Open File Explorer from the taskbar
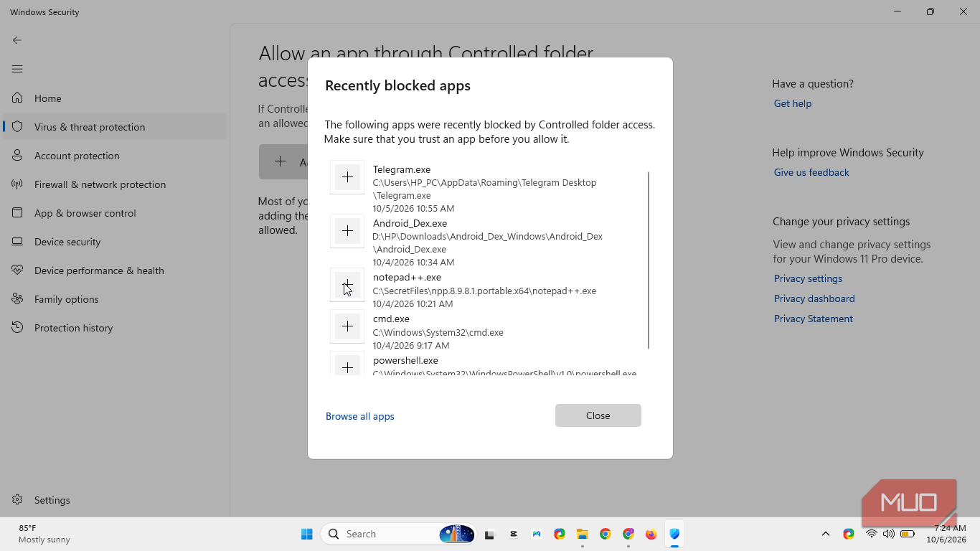Screen dimensions: 980x551 click(583, 534)
